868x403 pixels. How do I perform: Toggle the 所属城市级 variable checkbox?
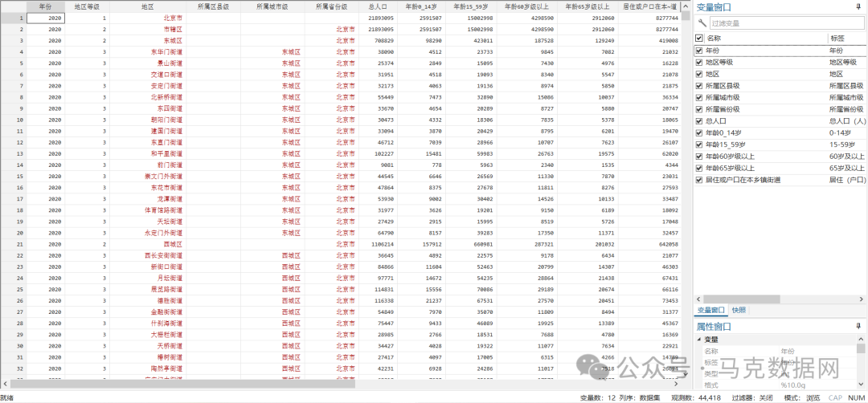pos(699,97)
